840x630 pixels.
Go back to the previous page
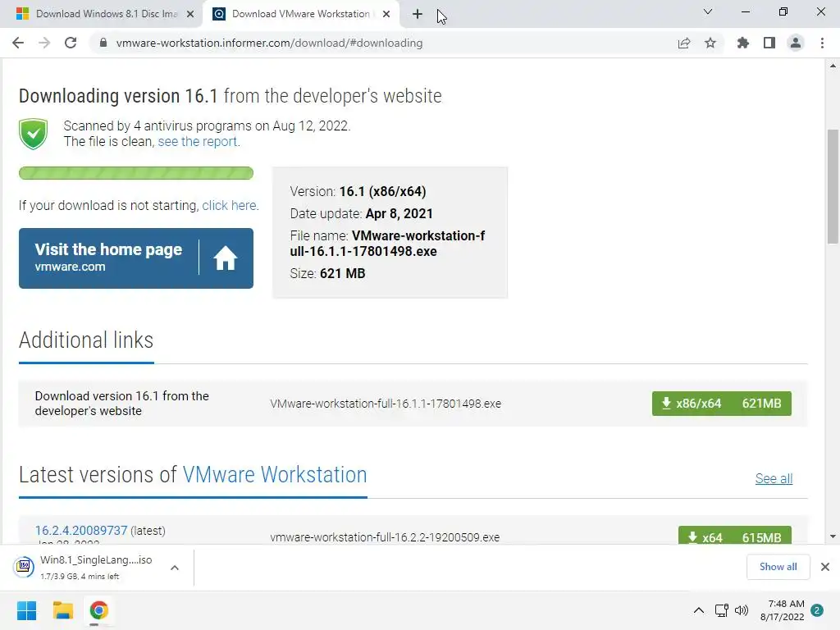click(18, 43)
